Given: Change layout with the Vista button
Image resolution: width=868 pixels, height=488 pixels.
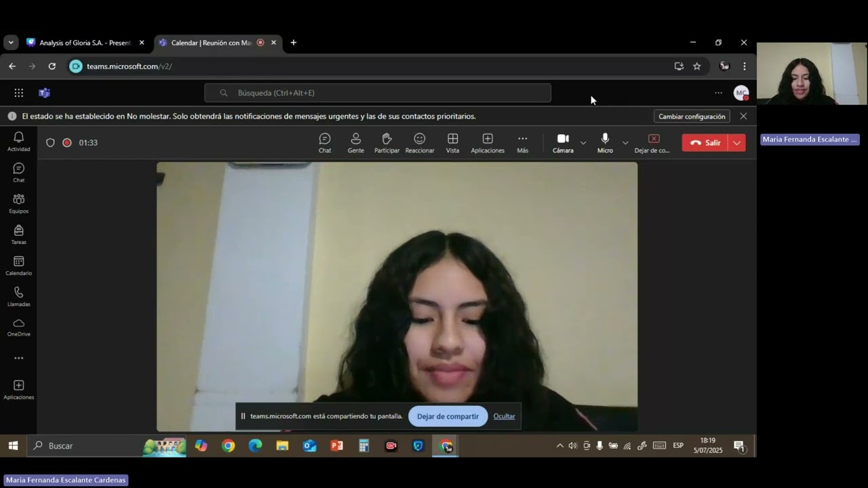Looking at the screenshot, I should click(452, 143).
